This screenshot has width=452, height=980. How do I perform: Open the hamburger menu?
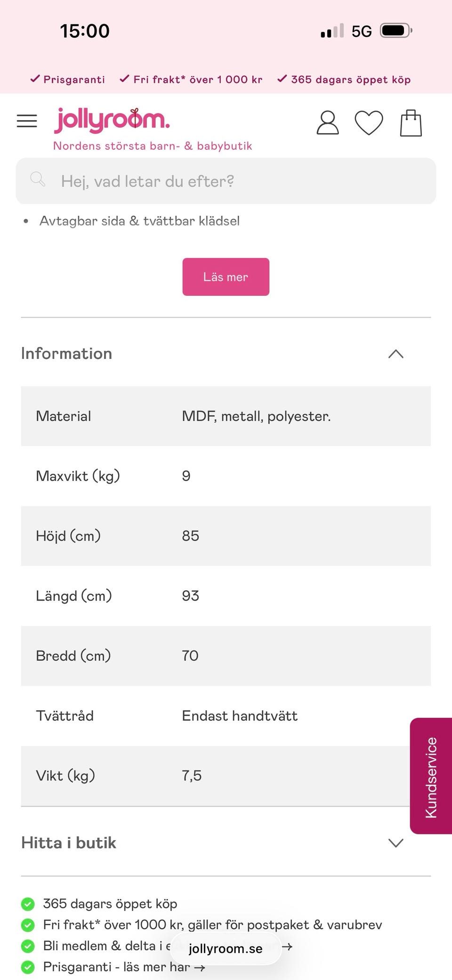(x=27, y=121)
